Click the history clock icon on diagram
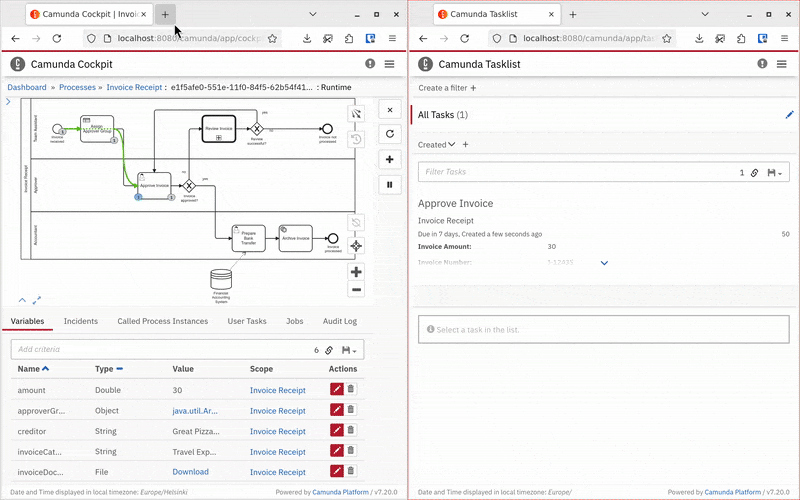The height and width of the screenshot is (500, 800). coord(356,139)
